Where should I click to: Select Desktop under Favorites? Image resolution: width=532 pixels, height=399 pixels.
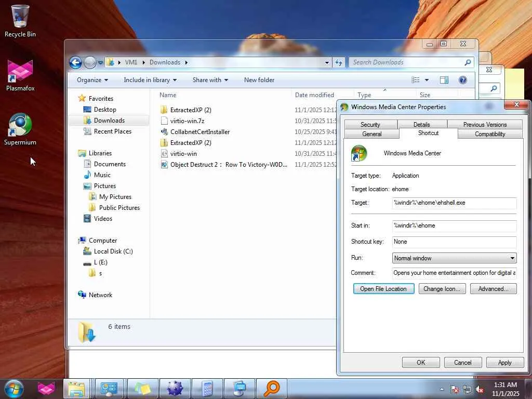pos(105,110)
